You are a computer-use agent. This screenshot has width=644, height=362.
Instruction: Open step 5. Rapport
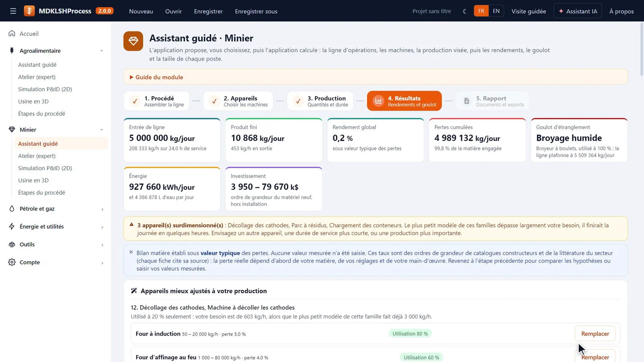[x=493, y=101]
